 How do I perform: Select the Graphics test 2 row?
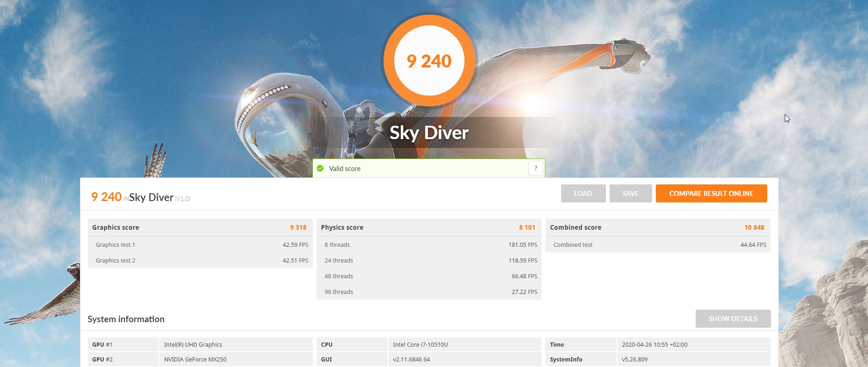tap(200, 260)
